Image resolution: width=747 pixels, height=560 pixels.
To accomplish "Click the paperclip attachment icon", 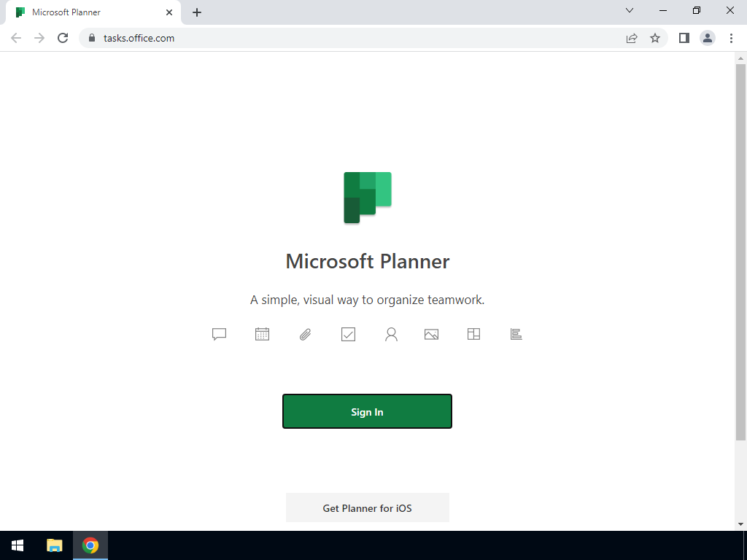I will point(306,334).
